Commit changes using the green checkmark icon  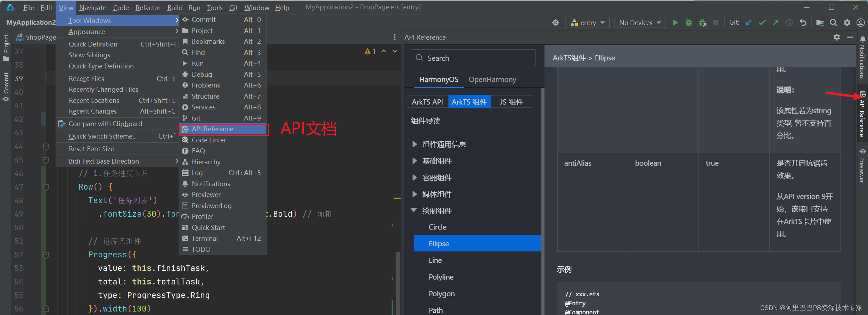(x=762, y=22)
